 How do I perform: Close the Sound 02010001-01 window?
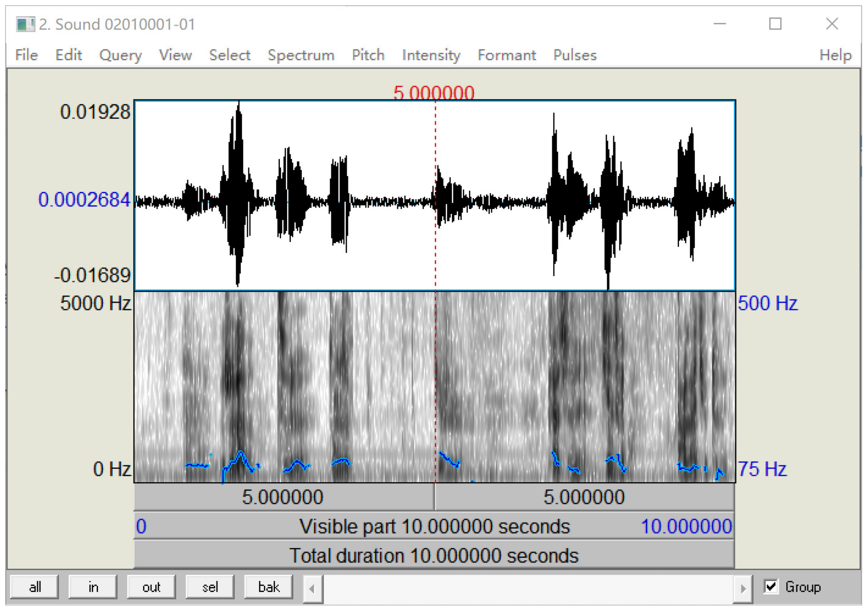[832, 24]
